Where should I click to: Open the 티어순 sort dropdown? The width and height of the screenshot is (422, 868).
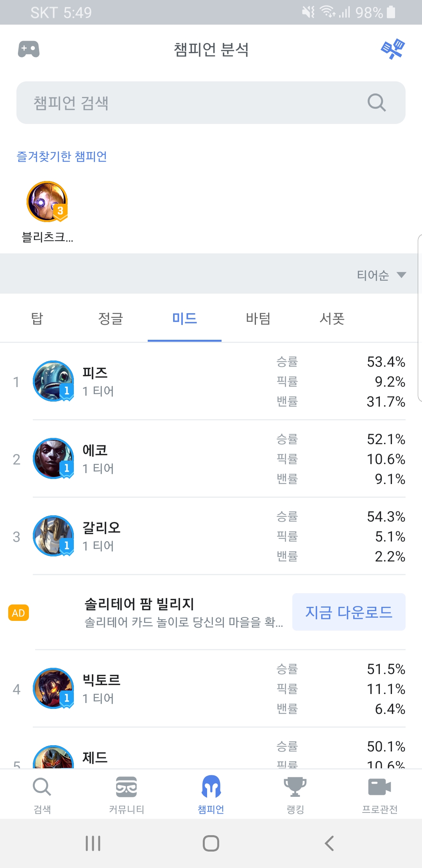click(381, 275)
